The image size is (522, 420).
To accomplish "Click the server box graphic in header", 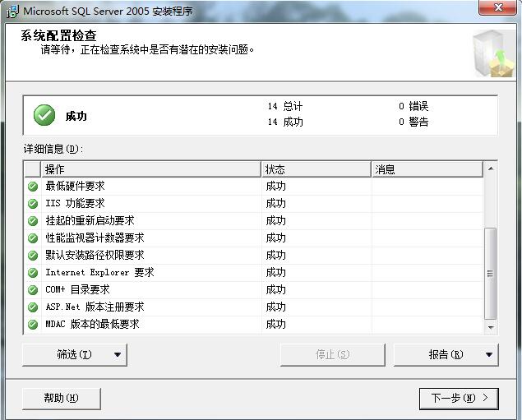I will click(x=493, y=53).
